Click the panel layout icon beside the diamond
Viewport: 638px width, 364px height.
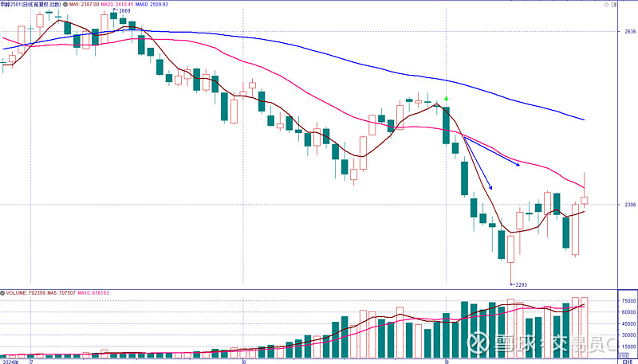point(615,5)
